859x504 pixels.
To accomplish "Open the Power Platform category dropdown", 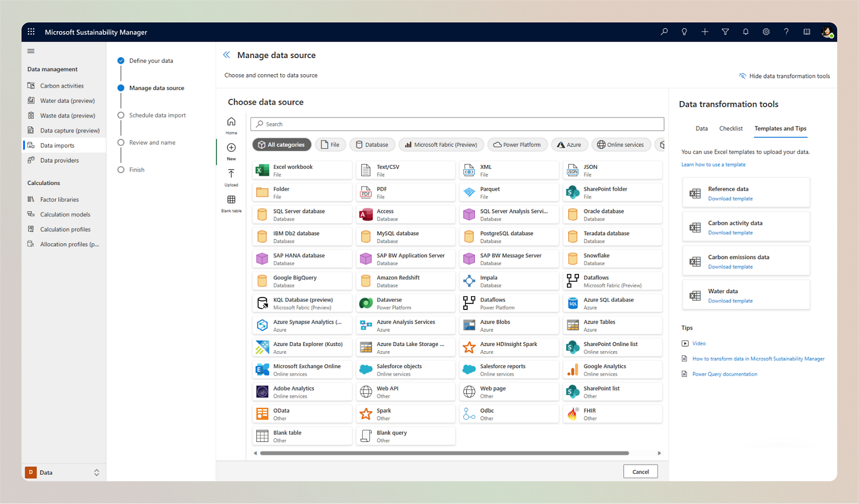I will 518,145.
